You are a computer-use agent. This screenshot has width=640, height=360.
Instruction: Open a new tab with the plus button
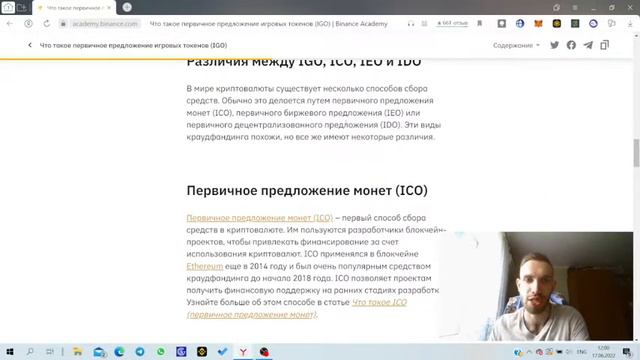[127, 7]
